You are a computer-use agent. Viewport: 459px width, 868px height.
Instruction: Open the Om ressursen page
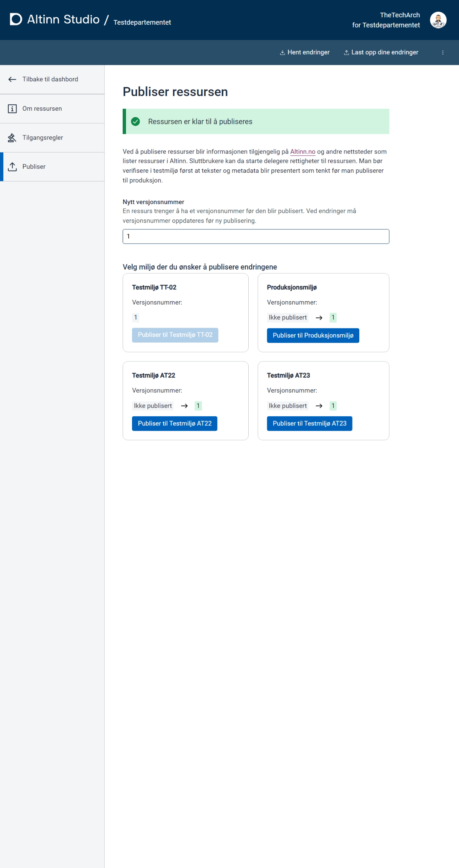click(x=42, y=109)
